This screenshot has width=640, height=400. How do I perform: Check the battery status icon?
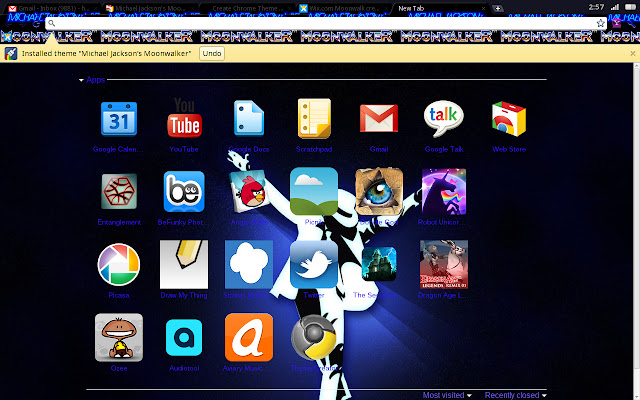[x=631, y=7]
